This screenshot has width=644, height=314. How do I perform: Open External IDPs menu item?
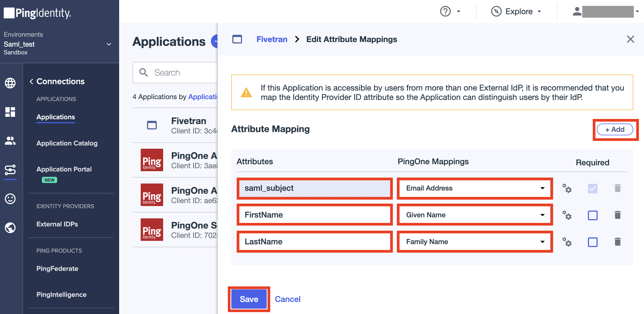pyautogui.click(x=57, y=224)
